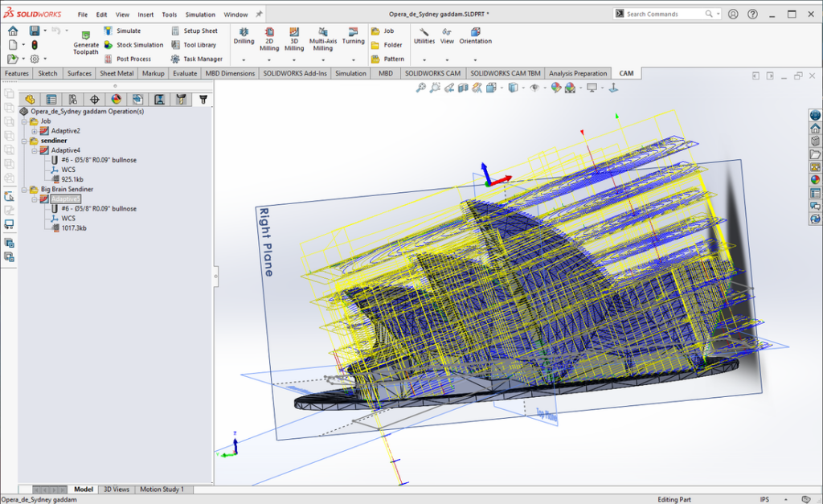Screen dimensions: 823x504
Task: Click the IPS unit system in status bar
Action: [765, 499]
